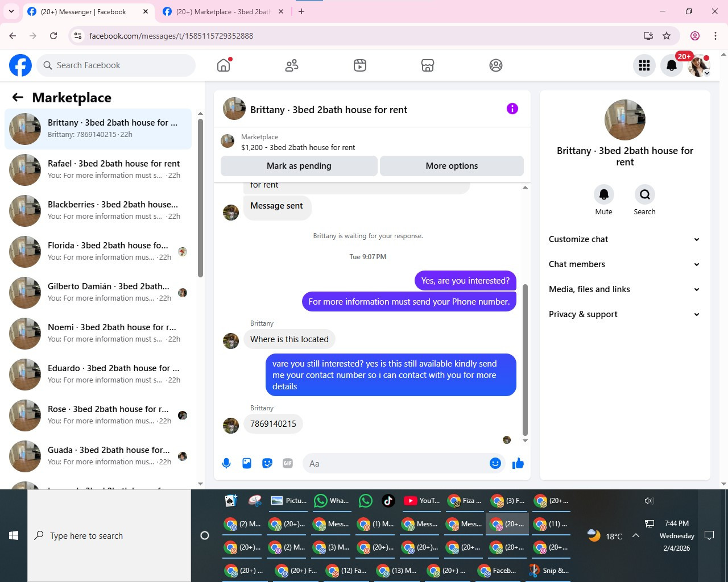Click the Facebook logo

[20, 65]
